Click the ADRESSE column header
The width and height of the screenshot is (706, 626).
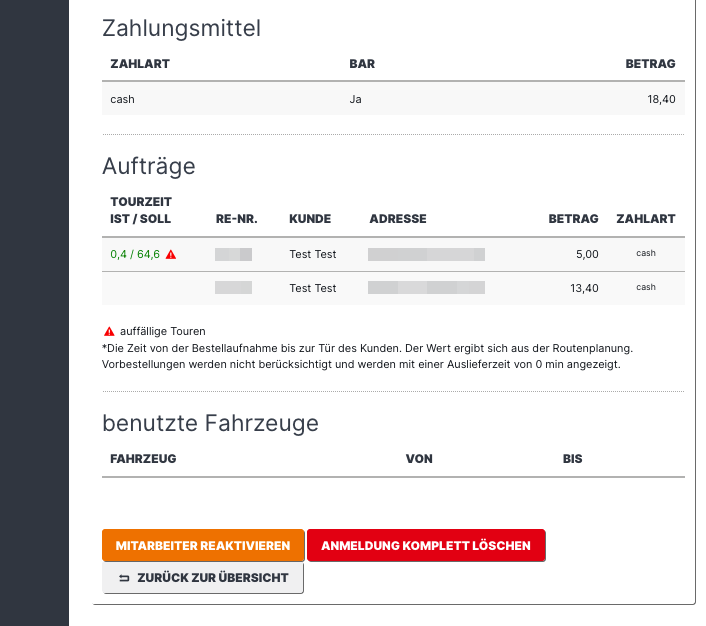tap(398, 219)
